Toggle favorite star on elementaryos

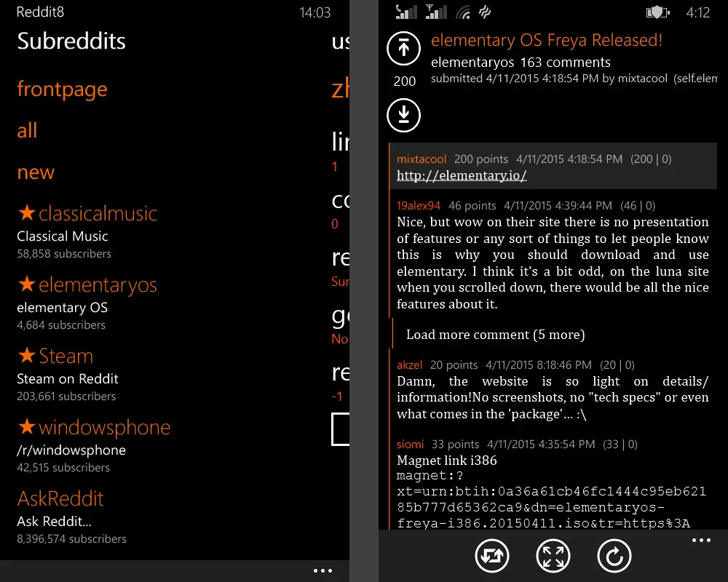[x=27, y=284]
